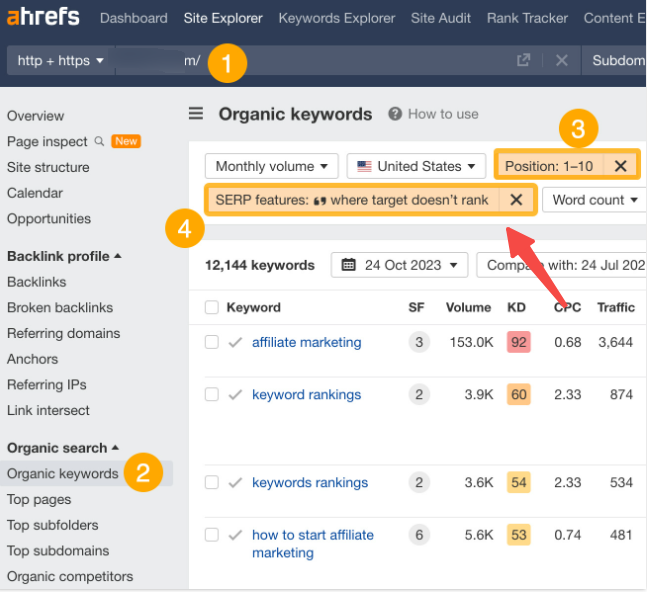Viewport: 647px width, 592px height.
Task: Open Referring domains report
Action: coord(64,333)
